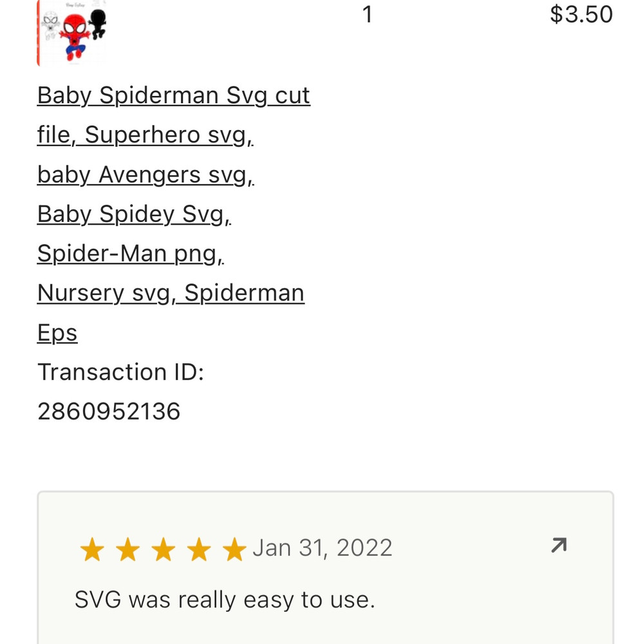Select transaction number 2860952136
The image size is (644, 644).
coord(109,412)
